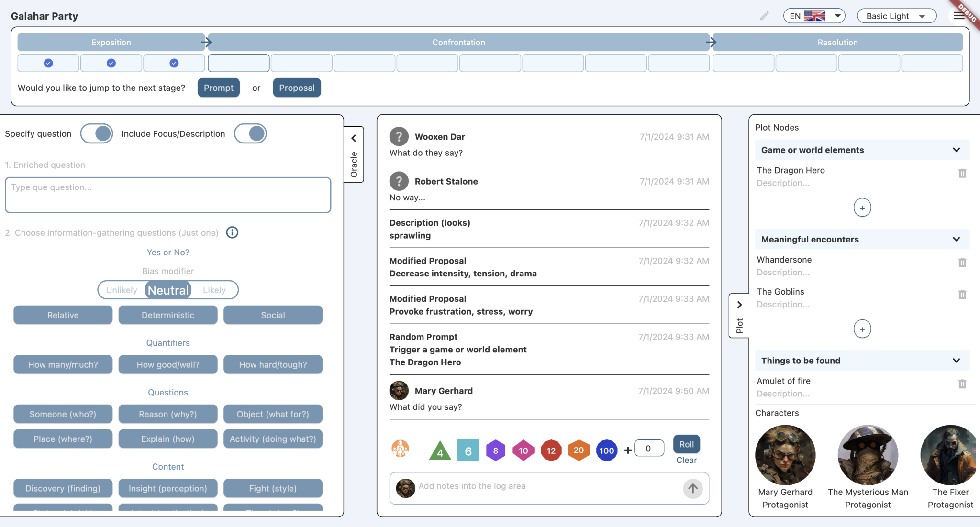Toggle the Include Focus/Description switch
The image size is (980, 527).
[250, 133]
